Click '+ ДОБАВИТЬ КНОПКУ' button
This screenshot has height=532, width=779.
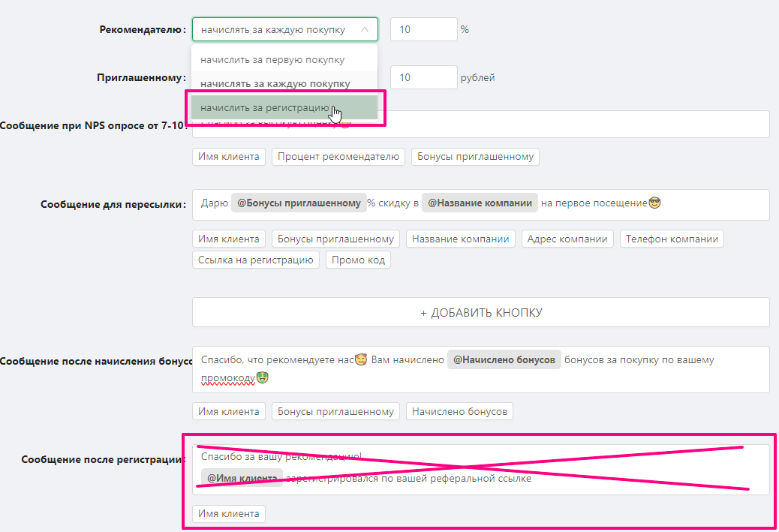(x=481, y=312)
